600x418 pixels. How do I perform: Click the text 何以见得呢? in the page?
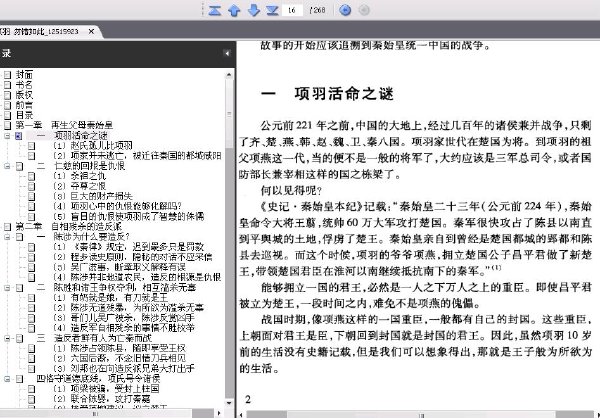291,190
